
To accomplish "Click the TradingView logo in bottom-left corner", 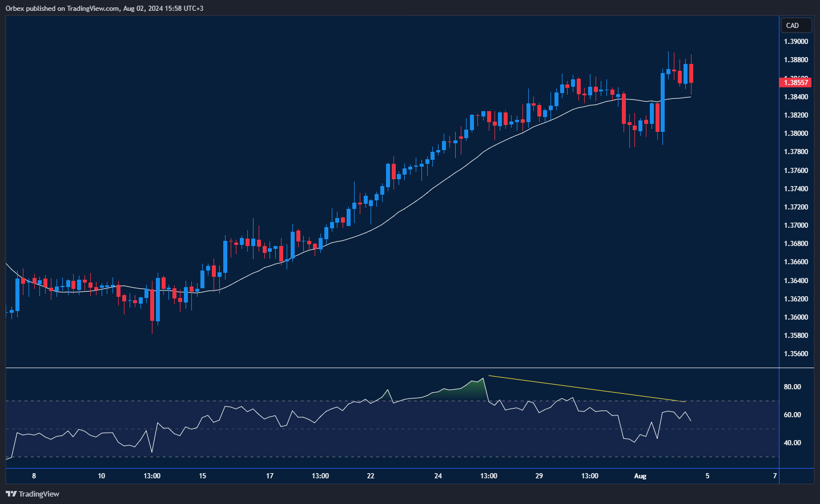I will 33,494.
